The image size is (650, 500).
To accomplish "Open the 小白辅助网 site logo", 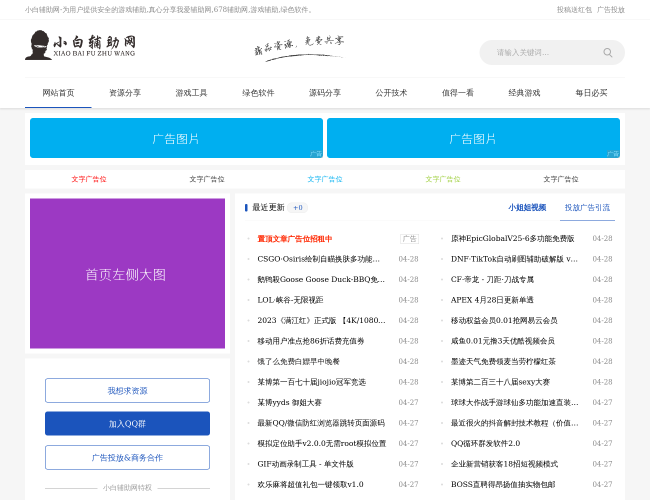I will [x=80, y=45].
